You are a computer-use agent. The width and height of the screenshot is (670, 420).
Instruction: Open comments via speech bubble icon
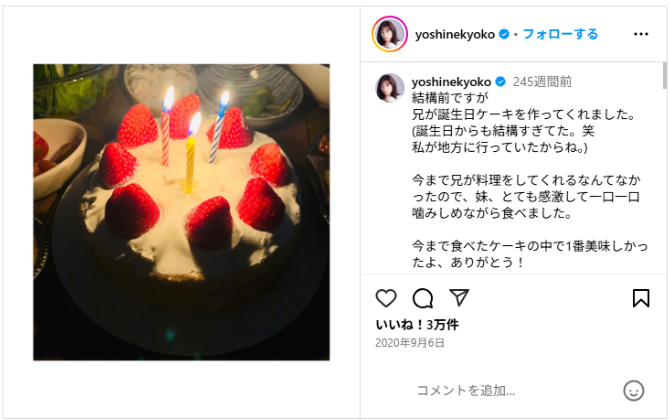[423, 298]
